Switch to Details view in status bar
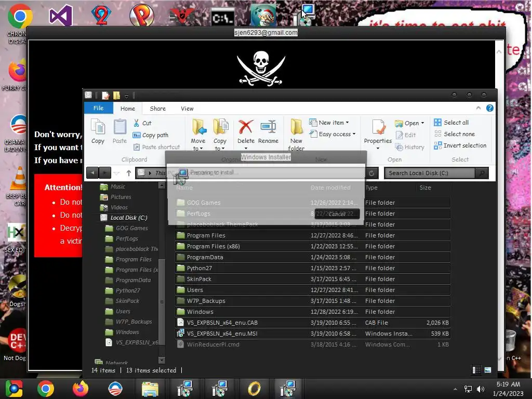 pyautogui.click(x=476, y=370)
